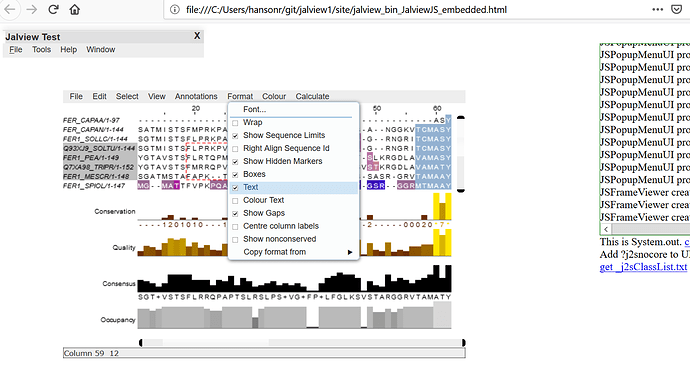
Task: Show site information icon in address bar
Action: tap(175, 9)
